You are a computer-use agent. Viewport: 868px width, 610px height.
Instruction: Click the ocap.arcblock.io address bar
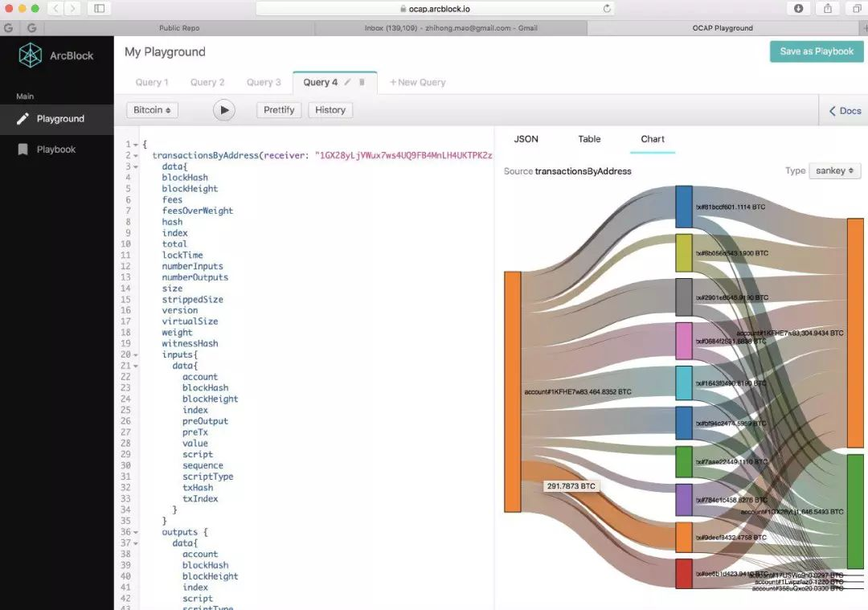coord(435,8)
